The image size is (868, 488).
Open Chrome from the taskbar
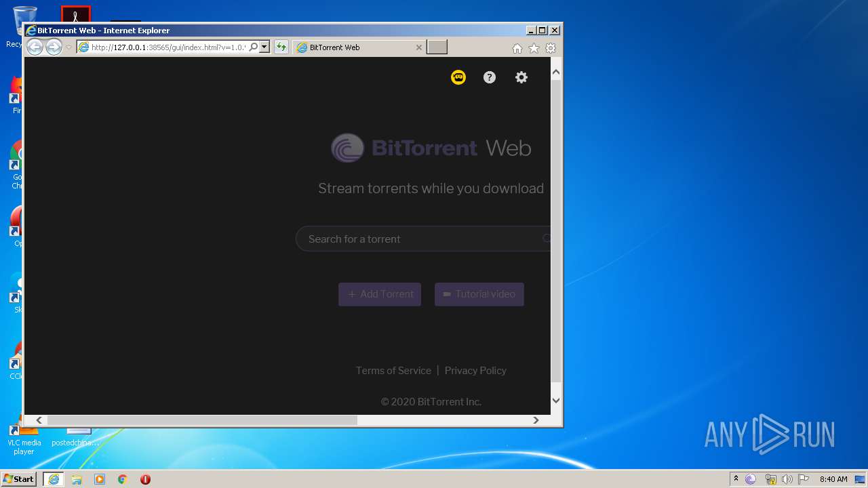[x=123, y=479]
